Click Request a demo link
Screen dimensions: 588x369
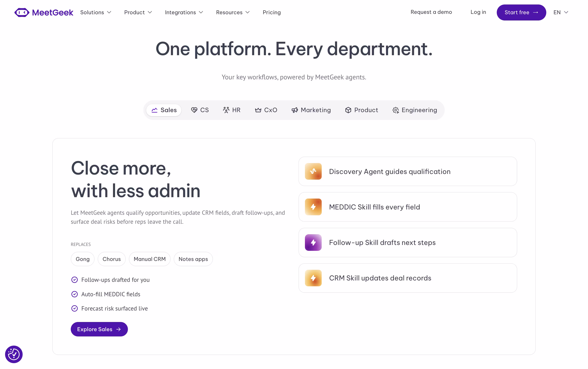click(431, 12)
